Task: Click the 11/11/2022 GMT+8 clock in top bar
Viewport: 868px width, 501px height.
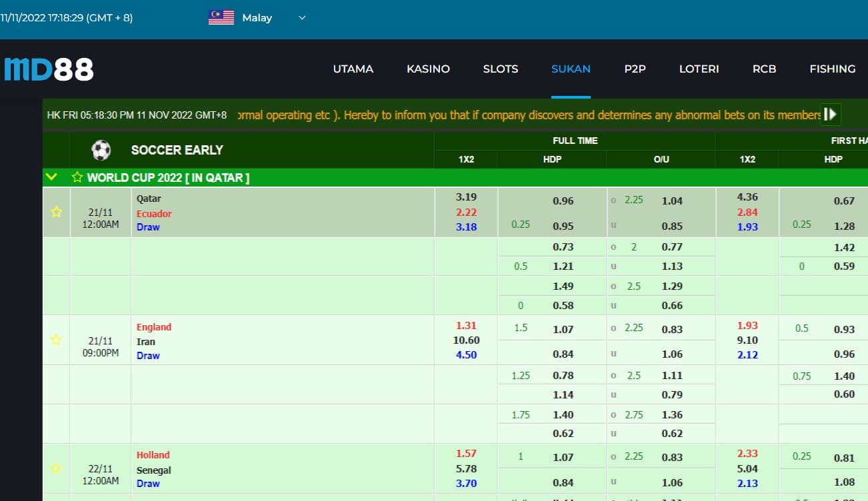Action: click(67, 18)
